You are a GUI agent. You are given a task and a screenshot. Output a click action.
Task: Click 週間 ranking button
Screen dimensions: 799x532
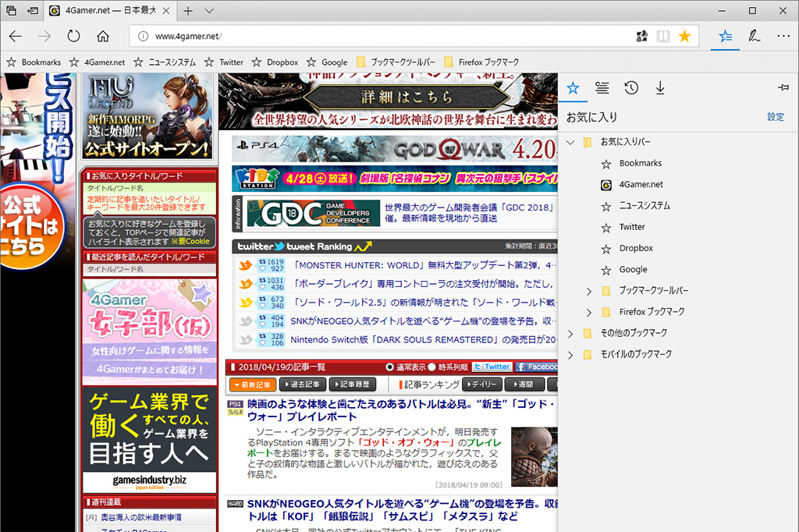pyautogui.click(x=524, y=385)
